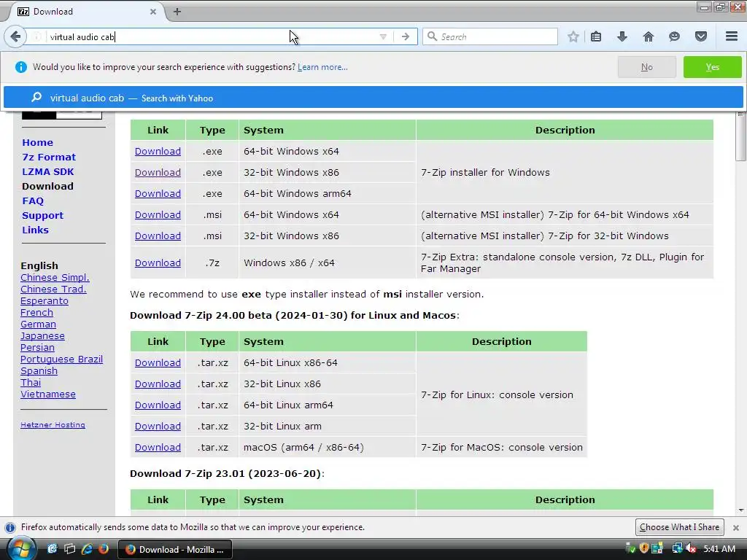Open the Support sidebar link
The image size is (747, 560).
42,216
